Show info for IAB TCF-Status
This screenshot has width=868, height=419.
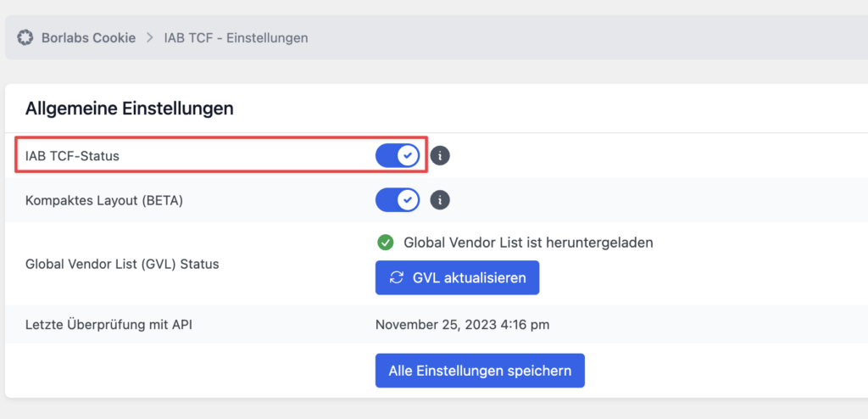(440, 156)
